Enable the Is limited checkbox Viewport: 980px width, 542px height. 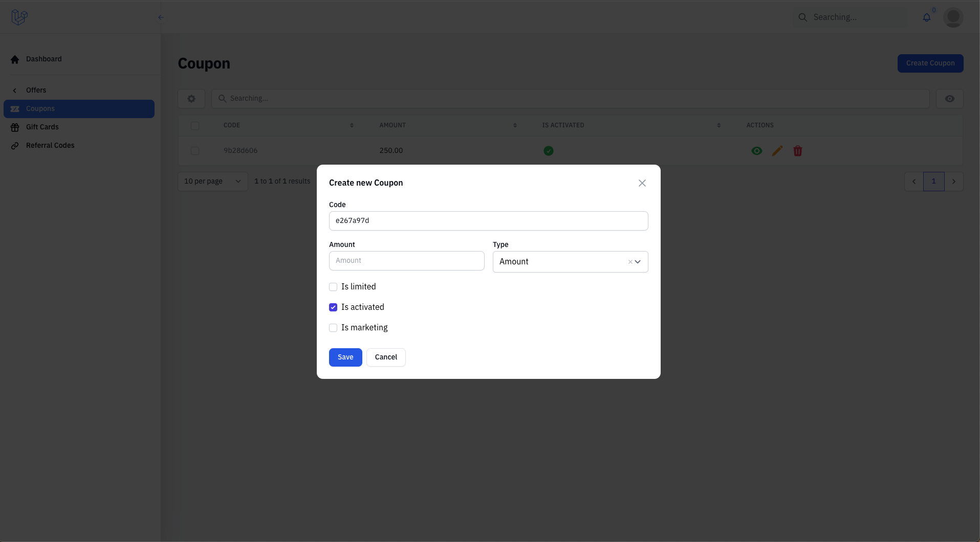[333, 287]
